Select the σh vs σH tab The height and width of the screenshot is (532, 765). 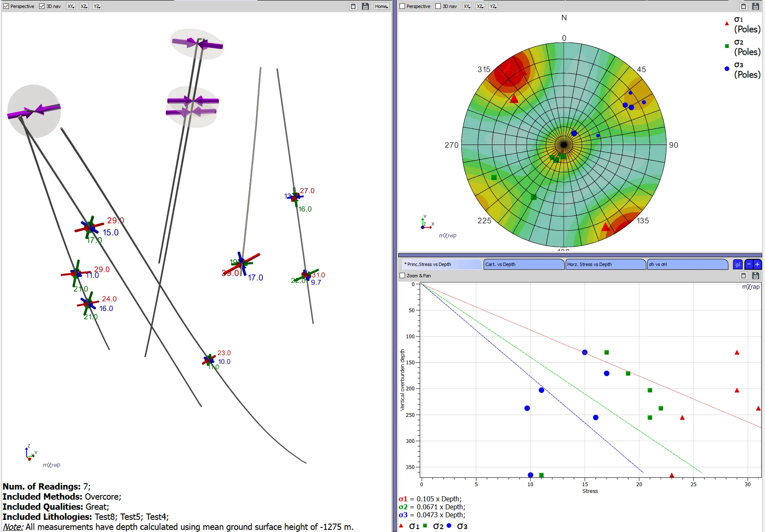[687, 264]
